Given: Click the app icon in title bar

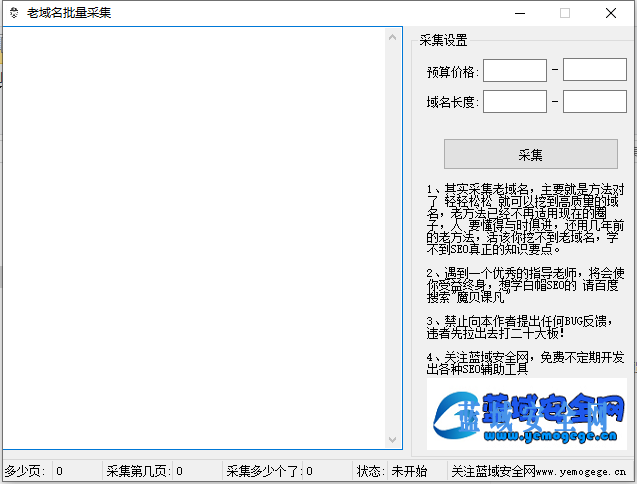Looking at the screenshot, I should (13, 13).
